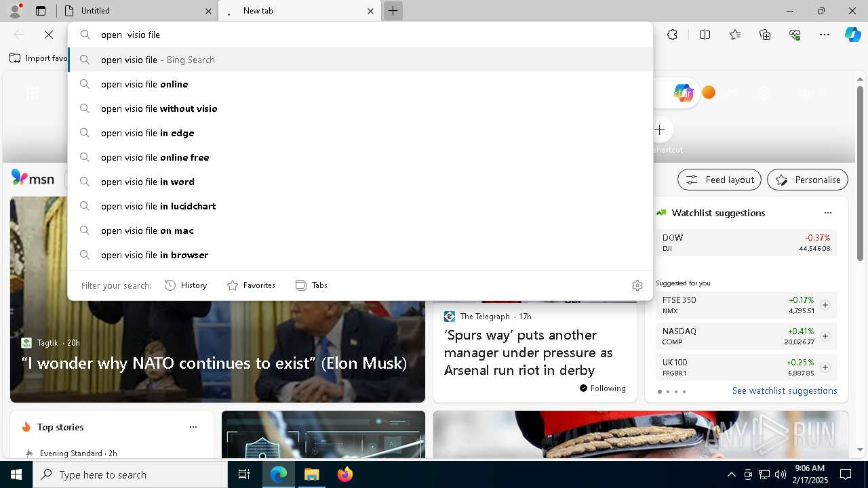Add FTSE 350 to watchlist
This screenshot has height=488, width=868.
[x=825, y=305]
